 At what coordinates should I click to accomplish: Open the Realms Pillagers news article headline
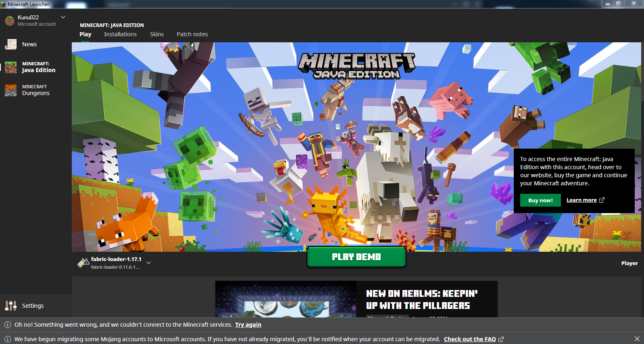[422, 300]
